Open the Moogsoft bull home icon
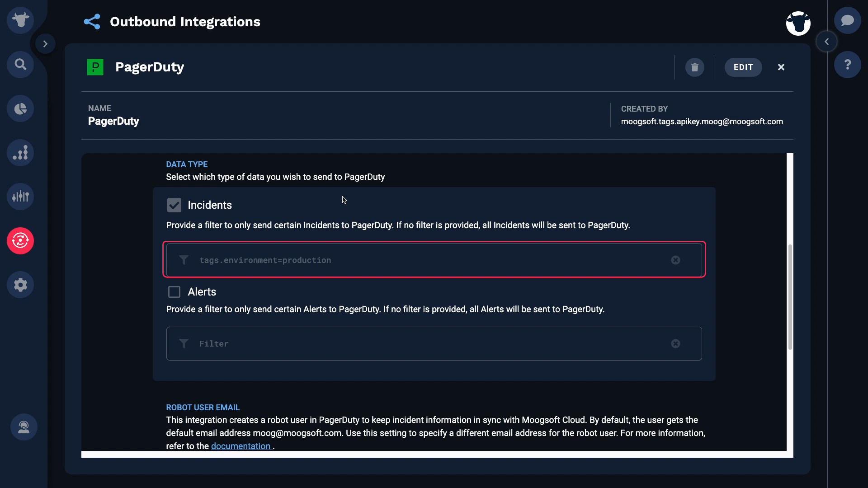 pos(20,20)
